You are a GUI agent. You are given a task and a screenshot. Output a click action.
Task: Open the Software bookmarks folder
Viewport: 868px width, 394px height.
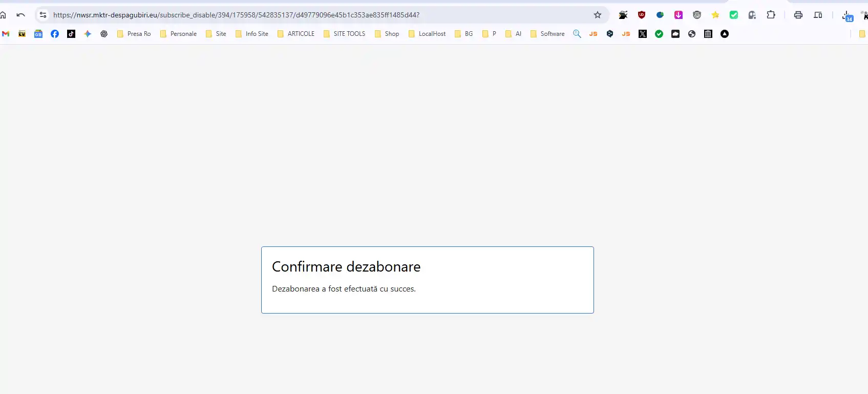point(547,34)
